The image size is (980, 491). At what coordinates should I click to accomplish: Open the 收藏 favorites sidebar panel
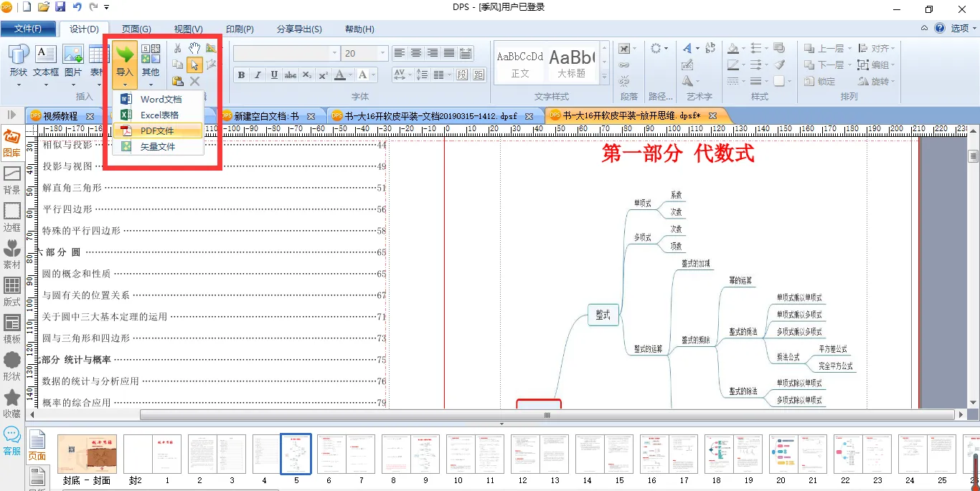[x=11, y=404]
